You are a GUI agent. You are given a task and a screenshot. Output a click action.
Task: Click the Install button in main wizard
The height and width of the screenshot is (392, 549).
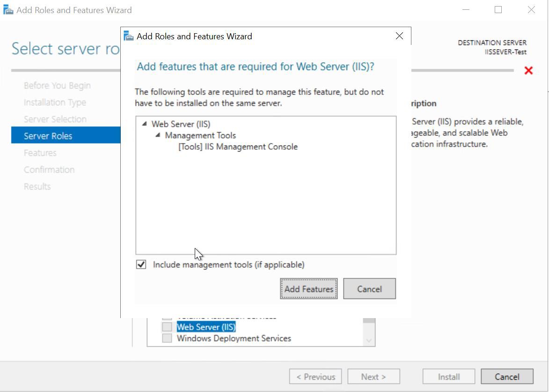click(x=449, y=377)
